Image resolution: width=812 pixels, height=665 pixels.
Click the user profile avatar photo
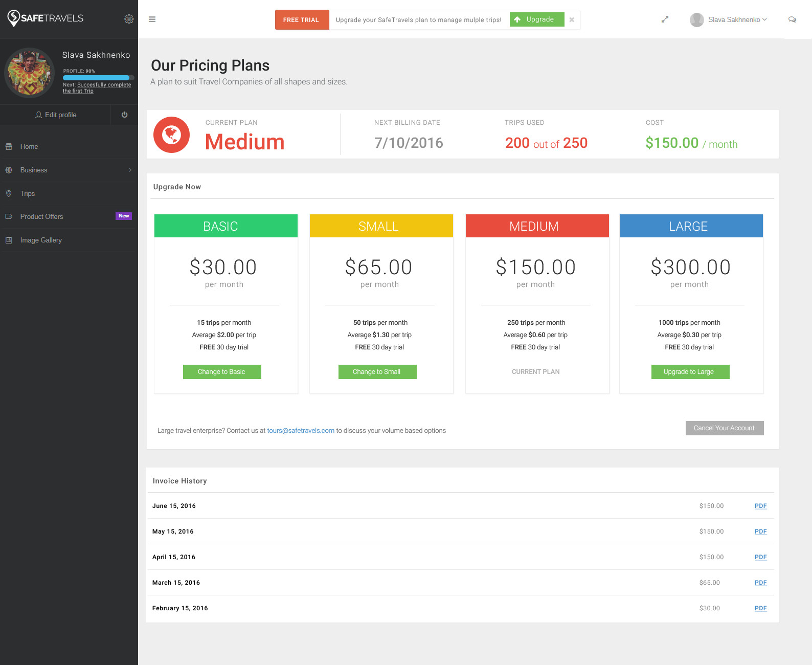click(x=29, y=73)
